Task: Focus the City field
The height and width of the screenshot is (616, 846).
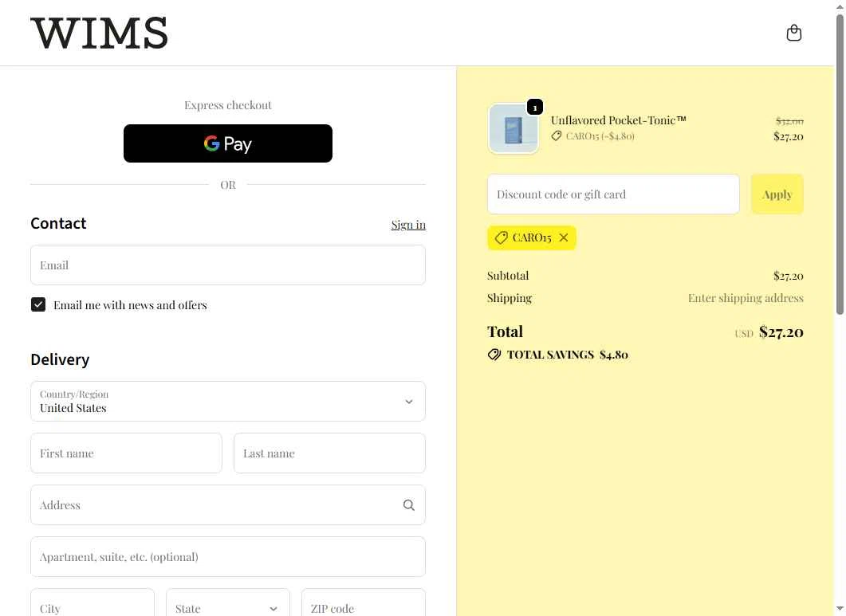Action: pos(92,603)
